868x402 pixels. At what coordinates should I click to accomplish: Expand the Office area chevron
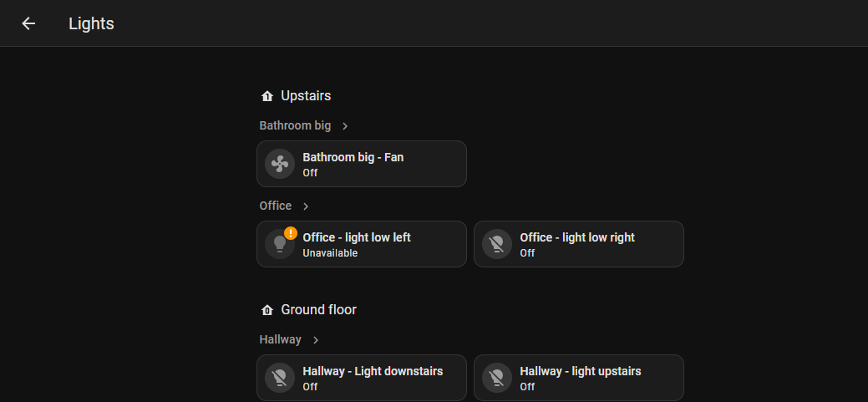click(306, 206)
